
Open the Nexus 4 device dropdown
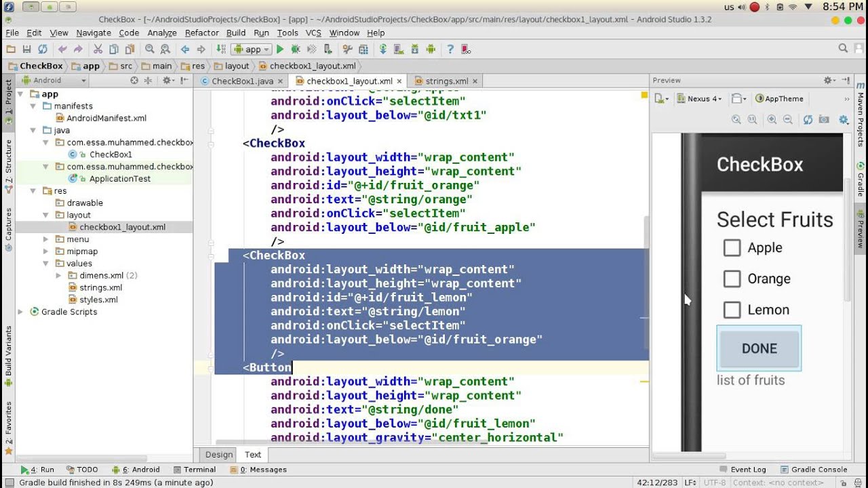pos(700,99)
